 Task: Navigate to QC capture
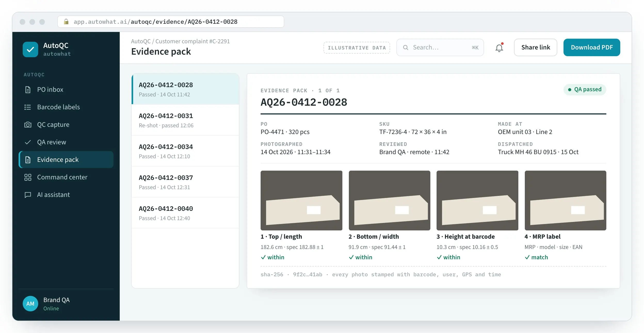coord(66,125)
